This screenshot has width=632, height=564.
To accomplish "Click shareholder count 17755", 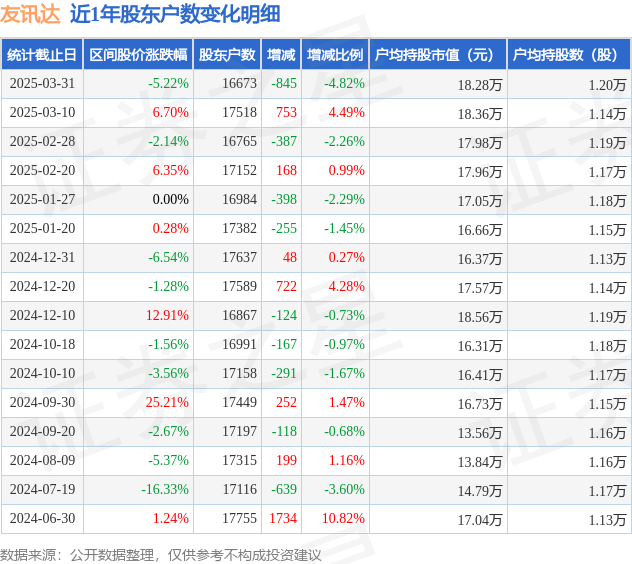I will coord(239,519).
